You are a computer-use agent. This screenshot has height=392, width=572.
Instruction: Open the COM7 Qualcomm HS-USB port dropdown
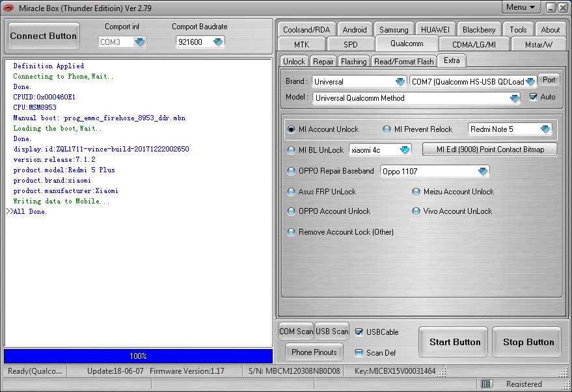(x=530, y=82)
